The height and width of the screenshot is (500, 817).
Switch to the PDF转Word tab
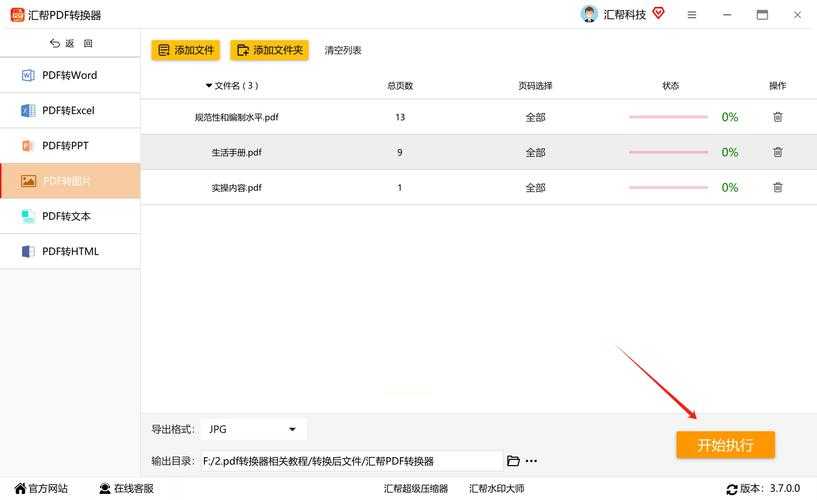tap(70, 75)
